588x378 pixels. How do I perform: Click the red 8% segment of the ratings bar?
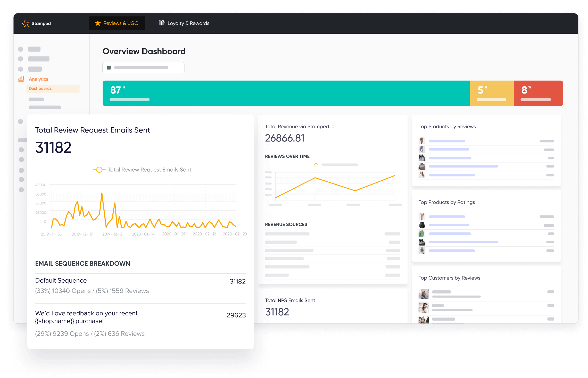pyautogui.click(x=538, y=93)
